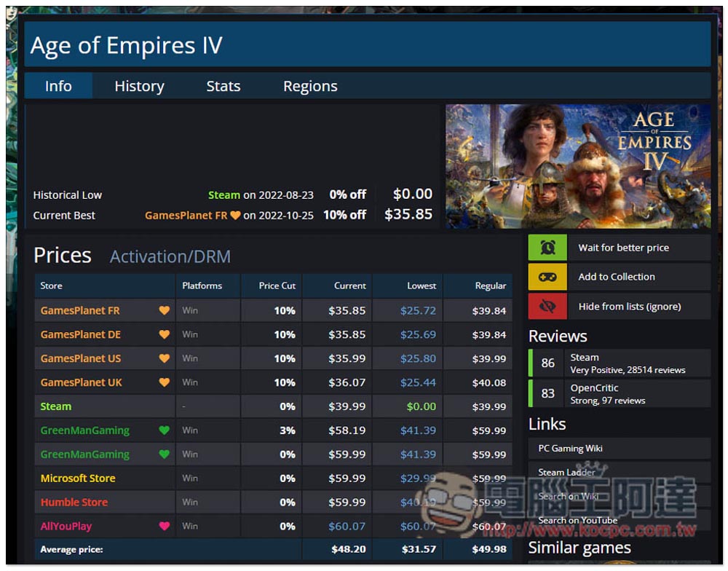Image resolution: width=728 pixels, height=571 pixels.
Task: Click the Age of Empires IV cover image
Action: click(x=578, y=166)
